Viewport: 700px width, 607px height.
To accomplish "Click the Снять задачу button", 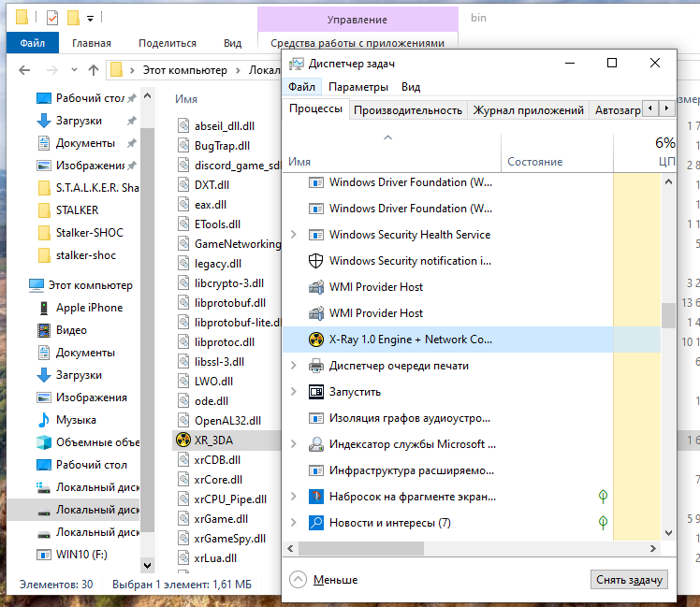I will coord(630,580).
